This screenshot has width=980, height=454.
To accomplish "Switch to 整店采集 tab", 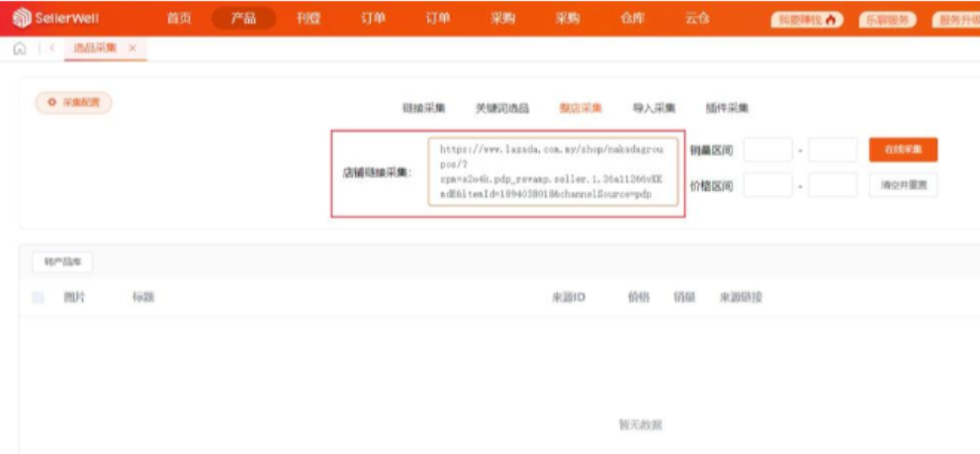I will click(580, 108).
